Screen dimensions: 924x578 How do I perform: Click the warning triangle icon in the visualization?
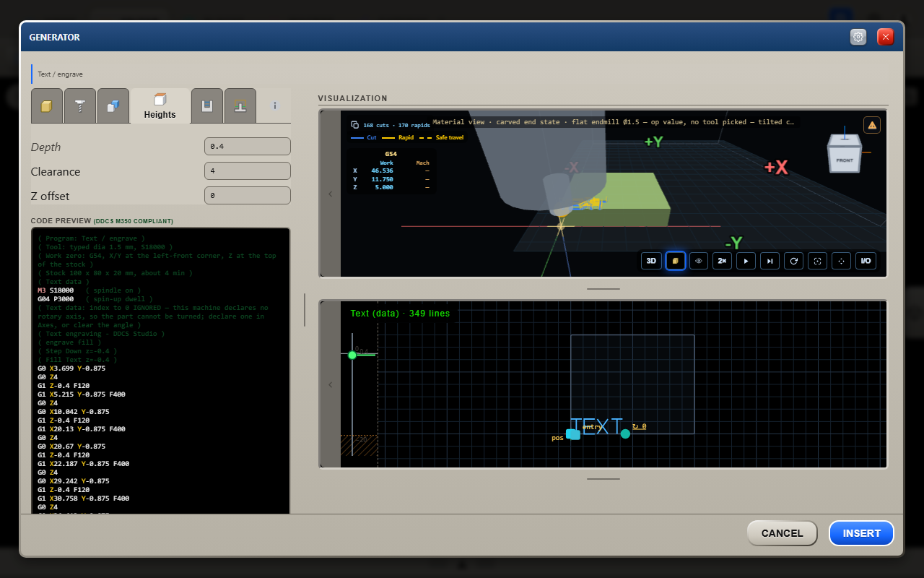872,125
